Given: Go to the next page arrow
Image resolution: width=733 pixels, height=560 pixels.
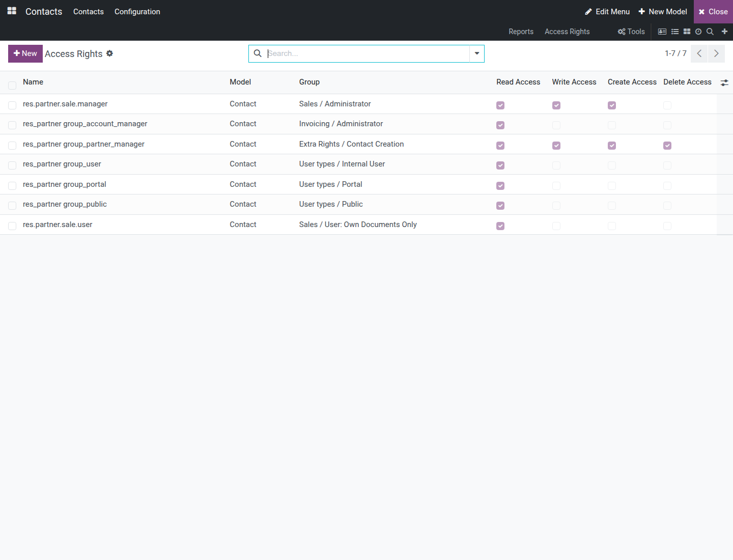Looking at the screenshot, I should pyautogui.click(x=716, y=53).
